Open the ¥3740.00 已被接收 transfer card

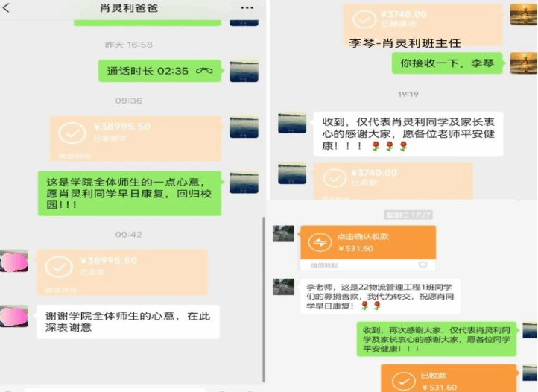[423, 25]
